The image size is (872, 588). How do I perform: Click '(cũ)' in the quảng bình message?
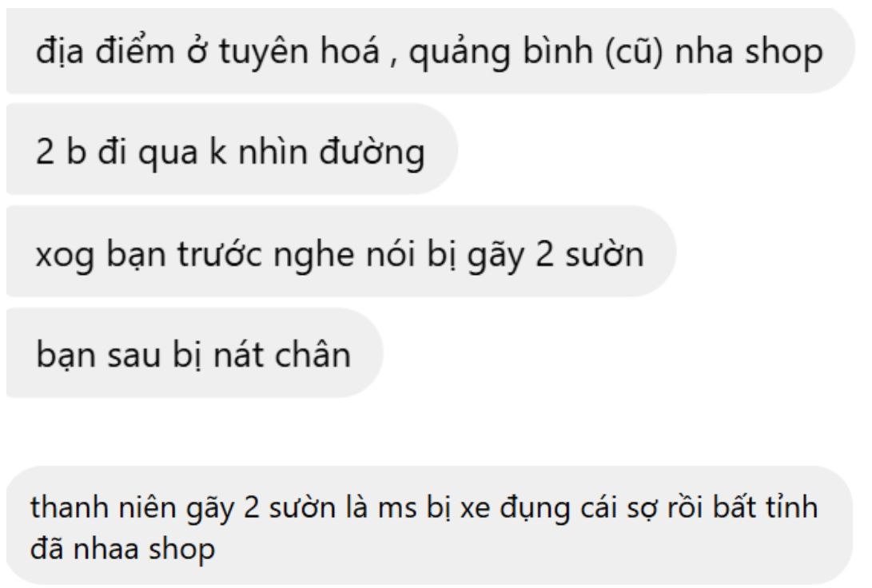coord(634,51)
